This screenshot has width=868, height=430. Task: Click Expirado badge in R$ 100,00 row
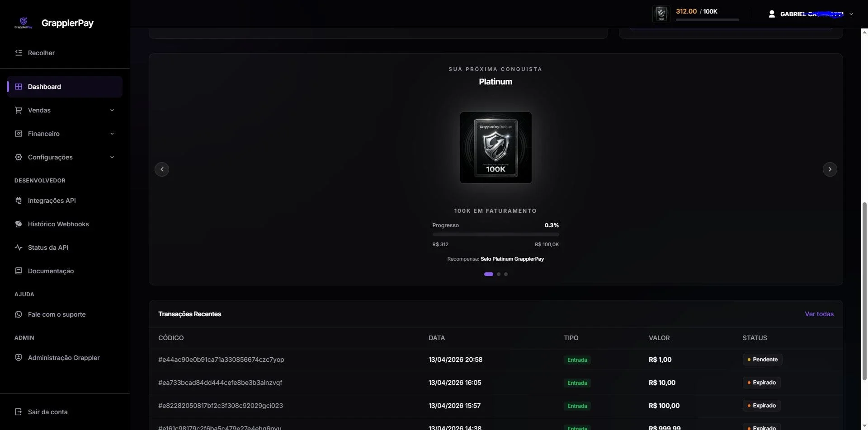click(x=761, y=406)
